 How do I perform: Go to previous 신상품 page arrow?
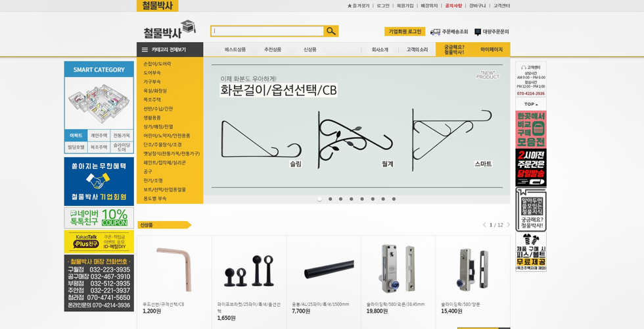click(484, 225)
